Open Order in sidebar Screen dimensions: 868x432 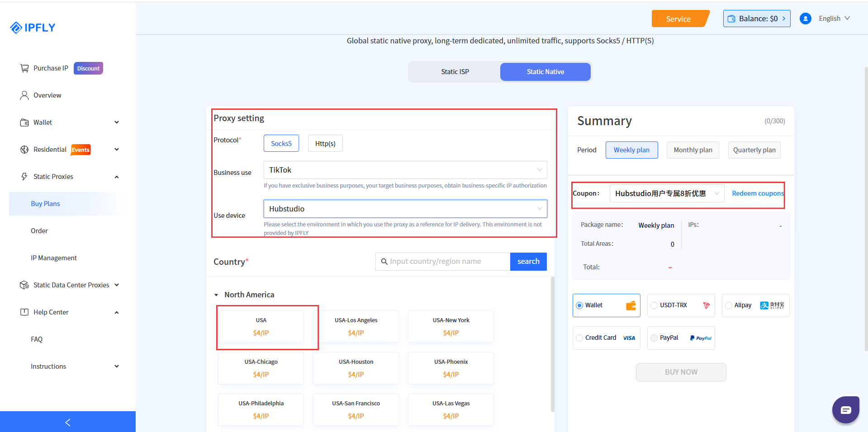tap(39, 231)
